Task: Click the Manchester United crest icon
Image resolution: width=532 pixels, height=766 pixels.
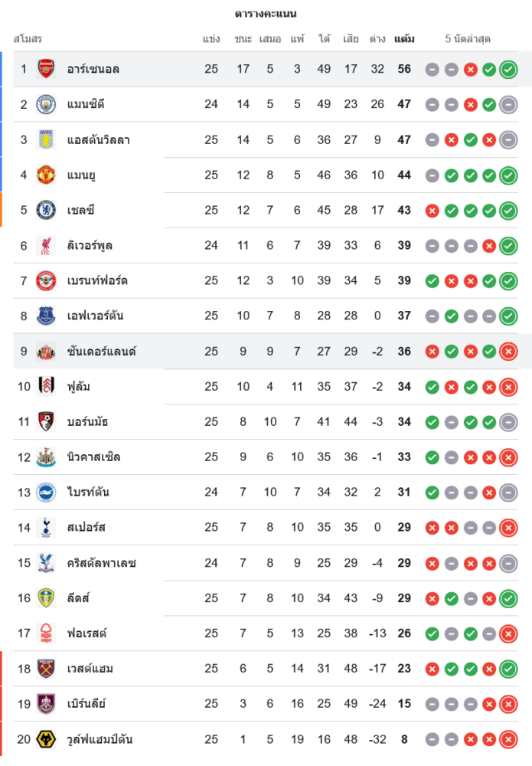Action: click(x=46, y=175)
